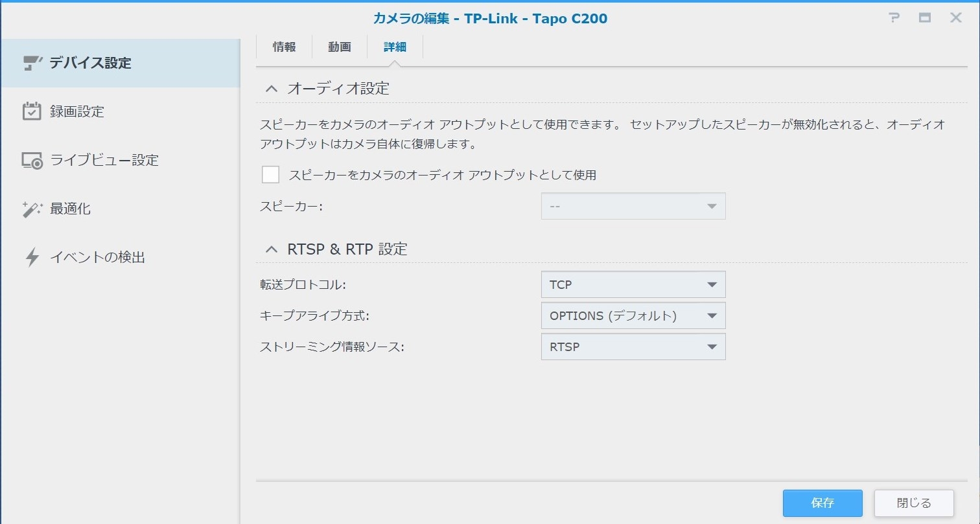Click the ライブビュー設定 monitor icon
980x524 pixels.
(x=32, y=161)
